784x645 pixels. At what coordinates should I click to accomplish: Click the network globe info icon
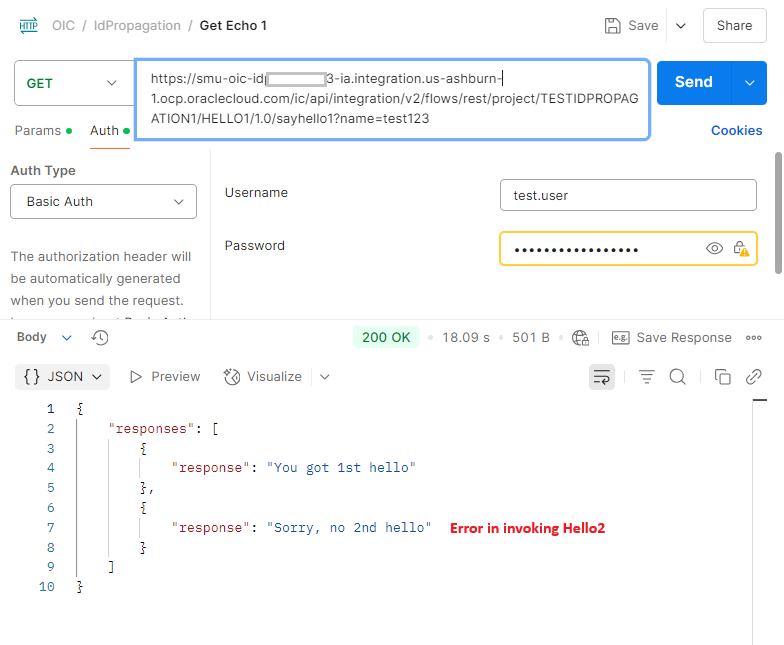(x=580, y=338)
